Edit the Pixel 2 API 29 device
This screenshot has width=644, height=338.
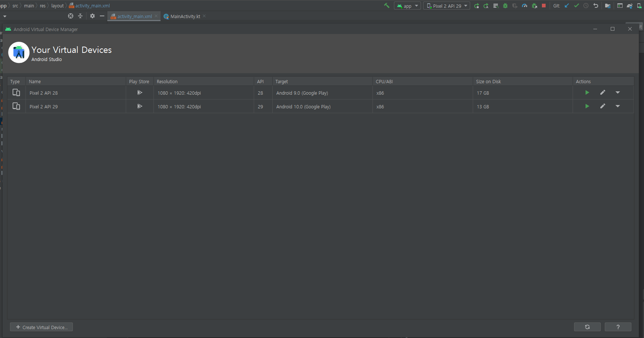(603, 106)
